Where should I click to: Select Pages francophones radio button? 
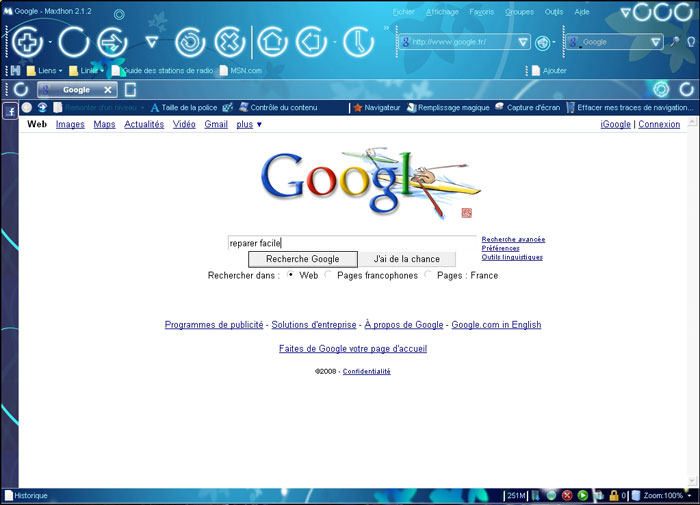(328, 275)
